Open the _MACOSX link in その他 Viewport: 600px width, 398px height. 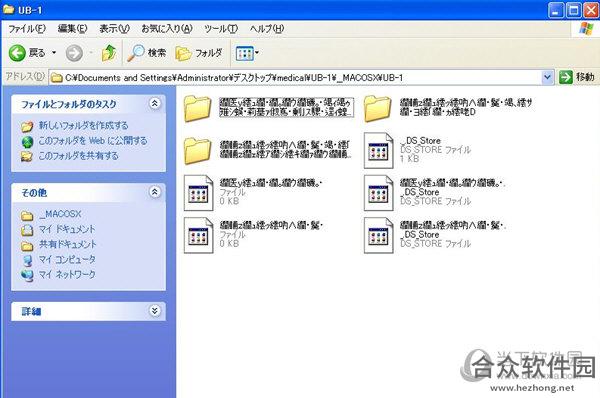(60, 214)
